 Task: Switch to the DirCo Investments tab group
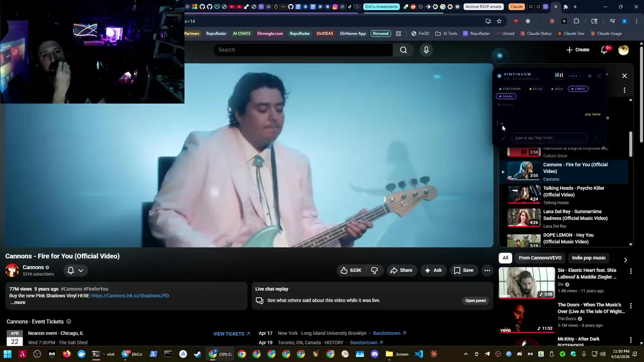click(381, 7)
